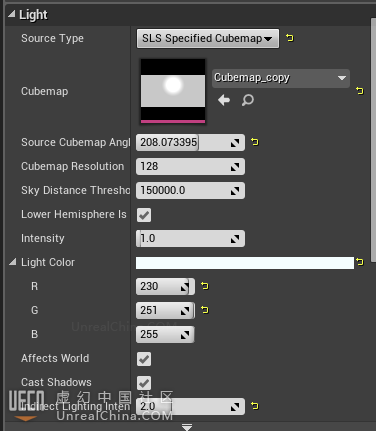Open Cubemap_copy asset picker dropdown
376x431 pixels.
point(281,78)
